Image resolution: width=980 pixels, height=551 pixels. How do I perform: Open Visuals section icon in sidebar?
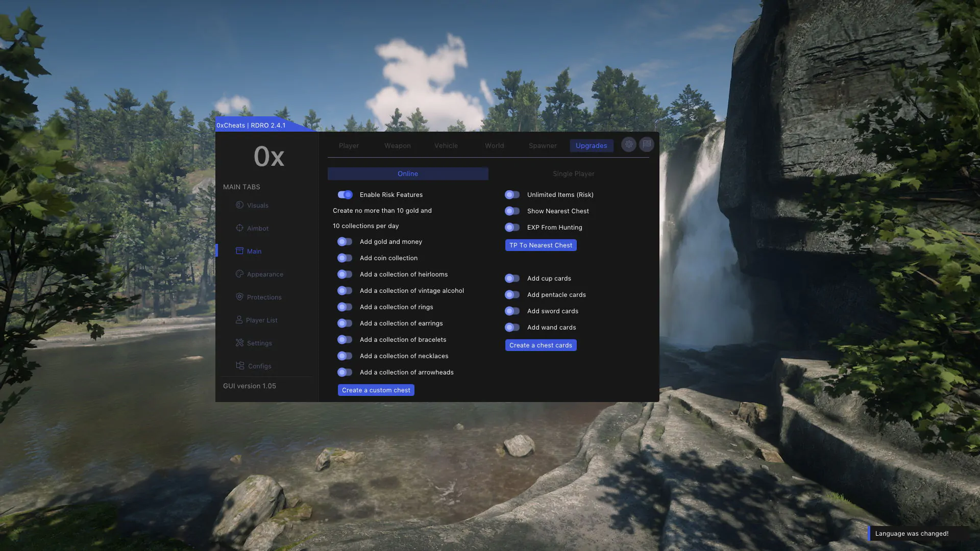click(x=239, y=205)
